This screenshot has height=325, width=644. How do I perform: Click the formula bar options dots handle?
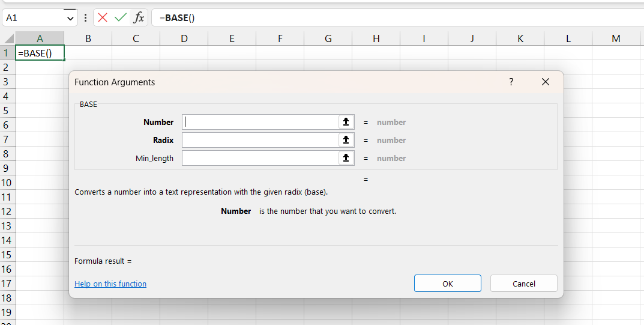tap(86, 18)
